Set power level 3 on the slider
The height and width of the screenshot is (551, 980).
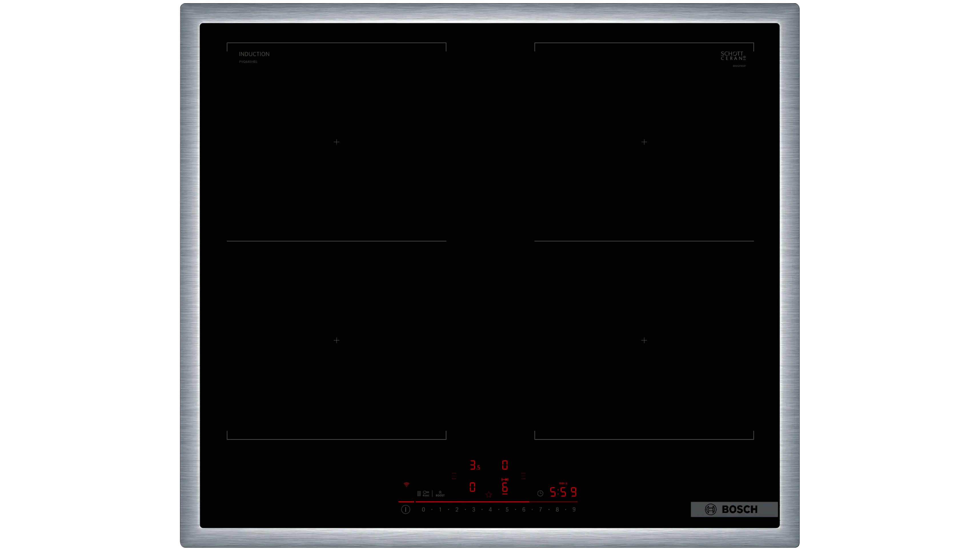point(474,510)
